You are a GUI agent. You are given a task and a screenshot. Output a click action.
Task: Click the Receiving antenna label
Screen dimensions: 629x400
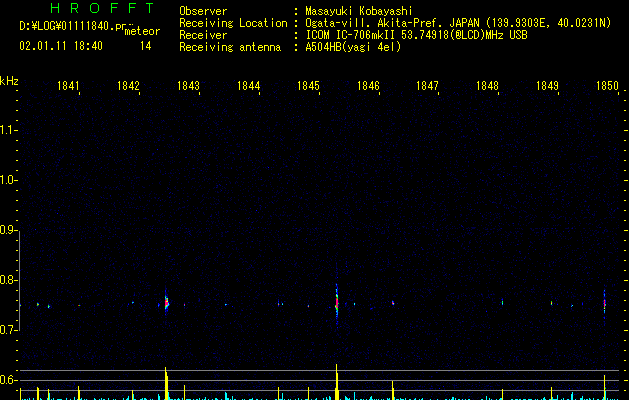[230, 47]
